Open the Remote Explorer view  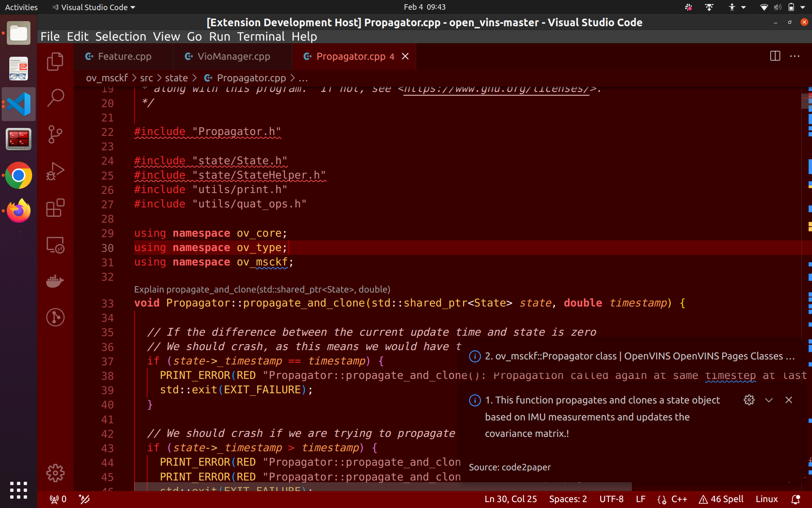55,245
